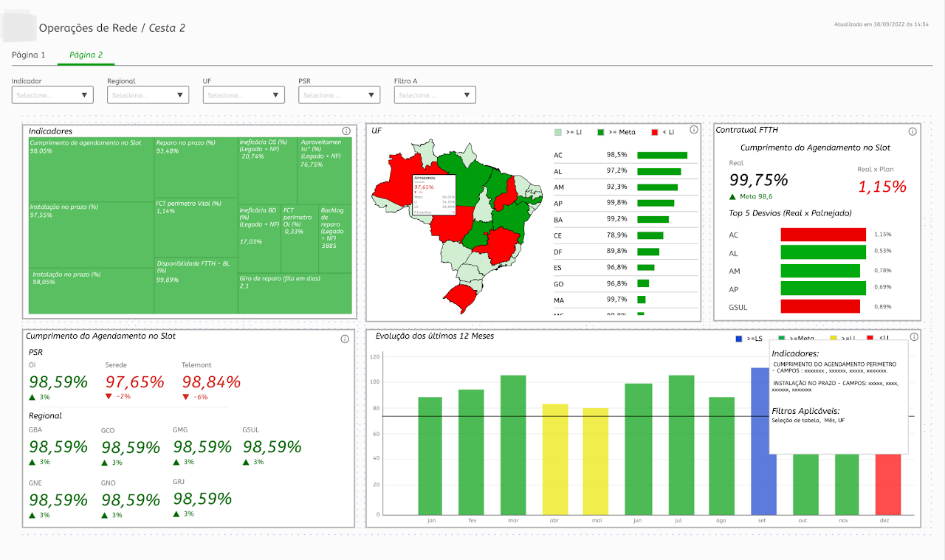This screenshot has height=560, width=945.
Task: Click info icon on UF map panel
Action: [693, 130]
